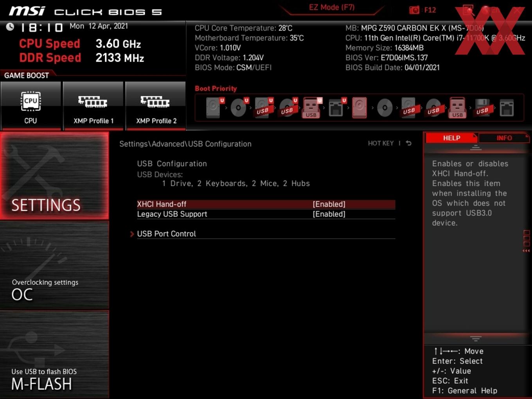Click the USB Devices summary line

[236, 183]
